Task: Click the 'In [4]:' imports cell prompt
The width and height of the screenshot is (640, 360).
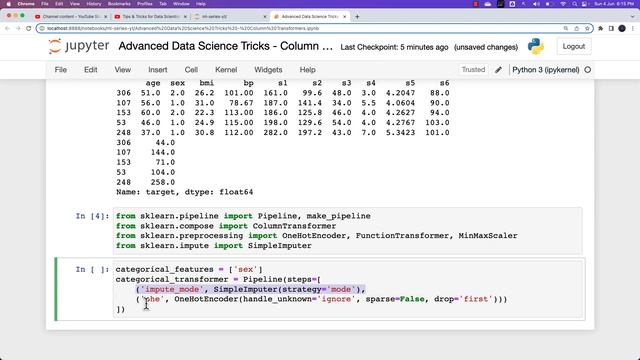Action: point(92,216)
